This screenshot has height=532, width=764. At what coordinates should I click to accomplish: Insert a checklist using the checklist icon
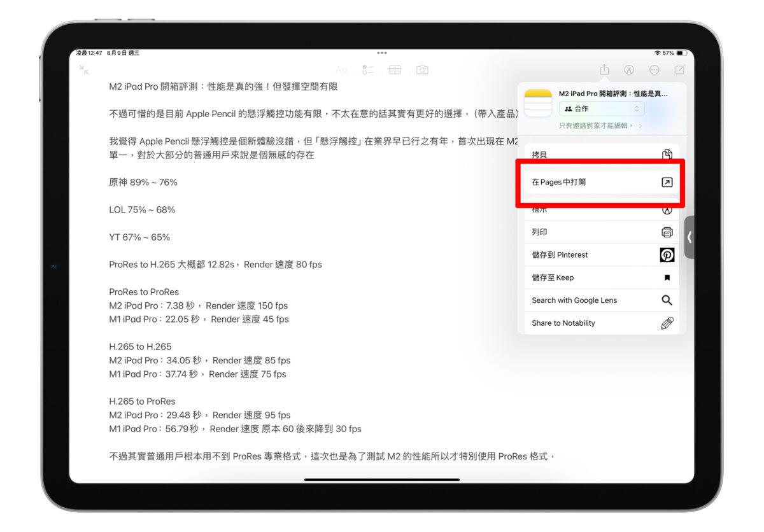(368, 70)
